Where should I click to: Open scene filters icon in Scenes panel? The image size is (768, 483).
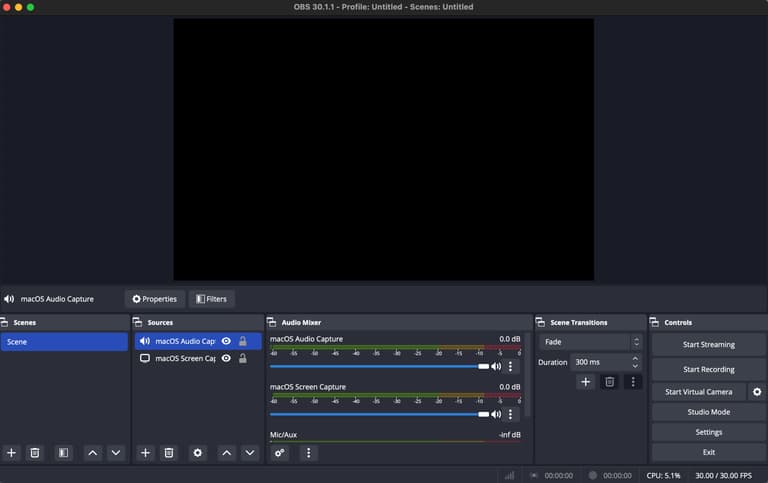64,453
